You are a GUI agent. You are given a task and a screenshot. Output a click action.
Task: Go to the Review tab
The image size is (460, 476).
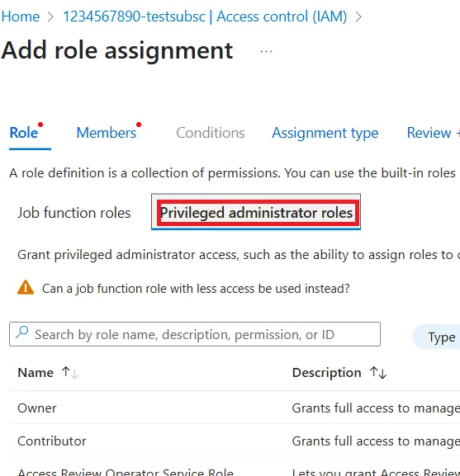433,133
